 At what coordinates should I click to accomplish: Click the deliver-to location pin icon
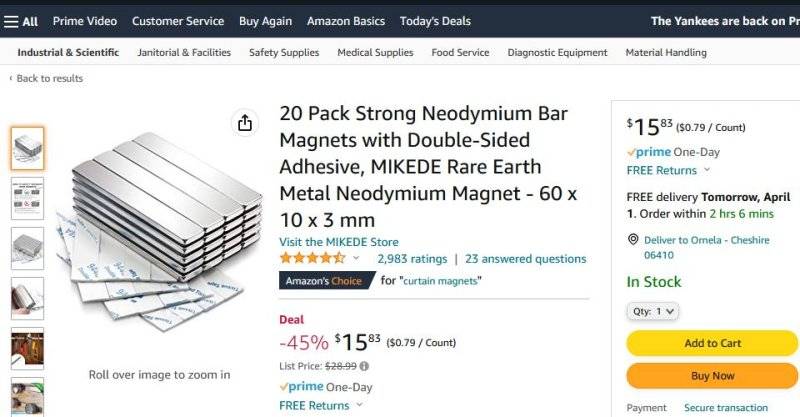(x=633, y=240)
